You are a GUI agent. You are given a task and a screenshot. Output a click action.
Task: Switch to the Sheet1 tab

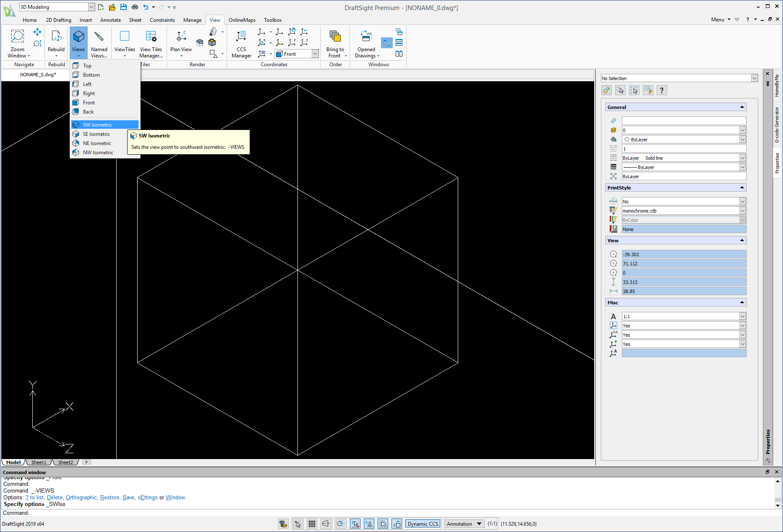point(38,462)
